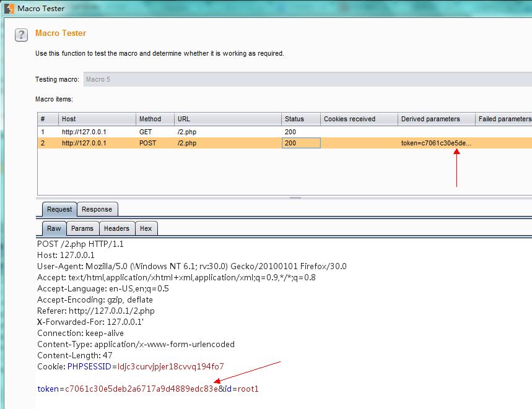Select the GET /2.php macro item row
Image resolution: width=532 pixels, height=409 pixels.
point(186,132)
